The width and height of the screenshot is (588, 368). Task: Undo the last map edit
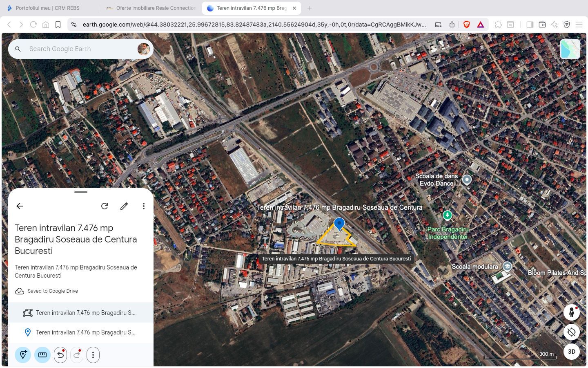tap(60, 355)
